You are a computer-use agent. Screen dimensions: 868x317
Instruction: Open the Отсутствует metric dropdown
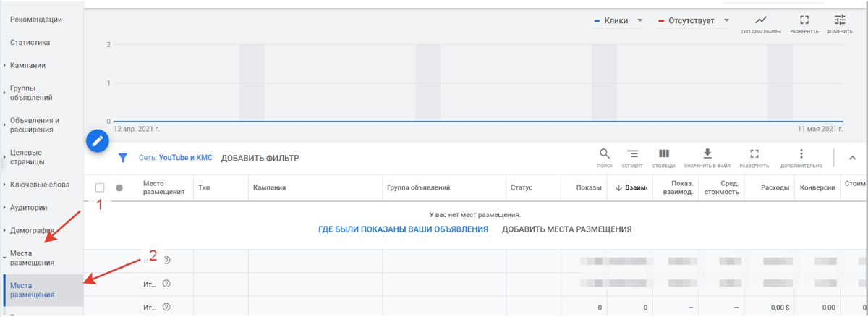(694, 20)
